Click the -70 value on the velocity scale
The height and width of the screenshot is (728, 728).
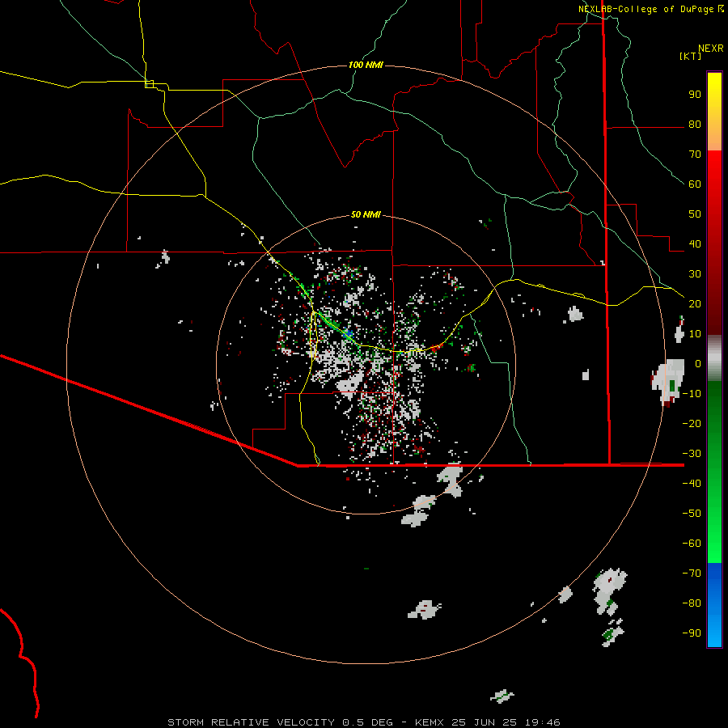coord(692,574)
